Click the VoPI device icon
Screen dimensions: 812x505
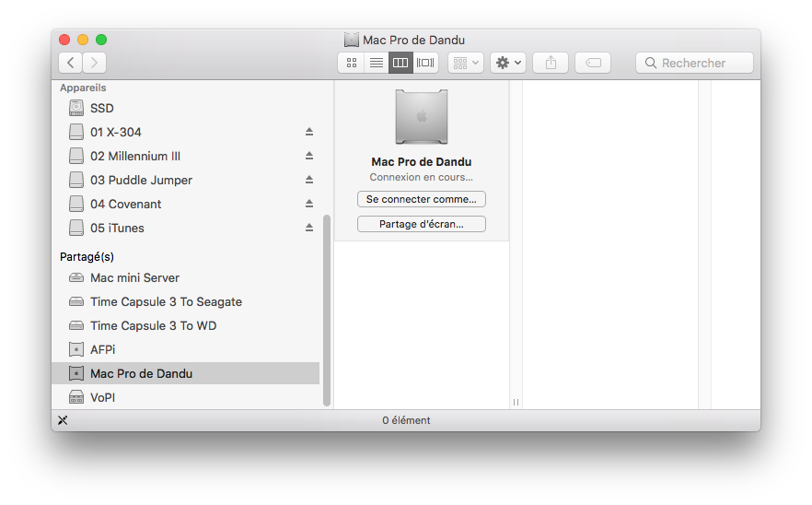point(76,397)
